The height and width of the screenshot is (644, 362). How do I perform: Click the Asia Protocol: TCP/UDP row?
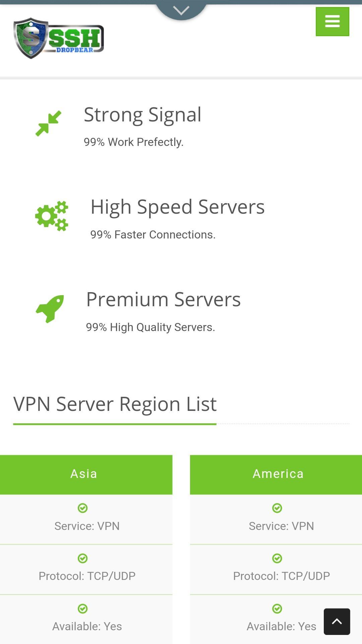[x=86, y=570]
